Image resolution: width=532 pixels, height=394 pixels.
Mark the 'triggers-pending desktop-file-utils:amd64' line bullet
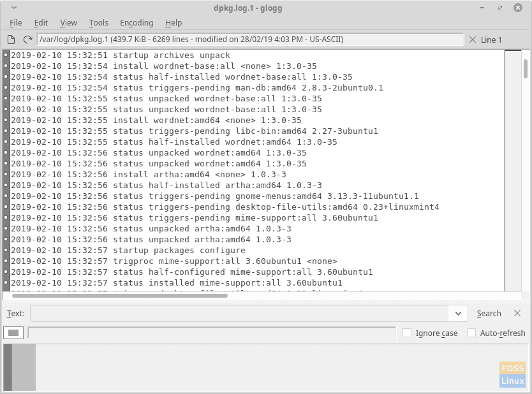pyautogui.click(x=6, y=207)
